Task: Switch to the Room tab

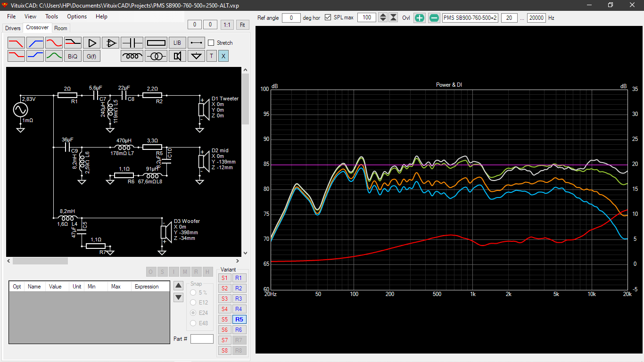Action: pyautogui.click(x=61, y=28)
